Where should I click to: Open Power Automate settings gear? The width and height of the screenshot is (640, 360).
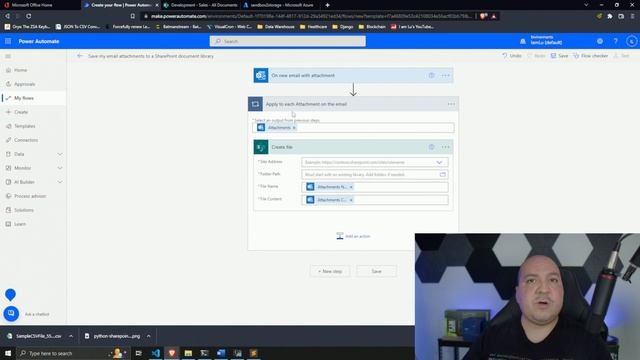pyautogui.click(x=600, y=41)
